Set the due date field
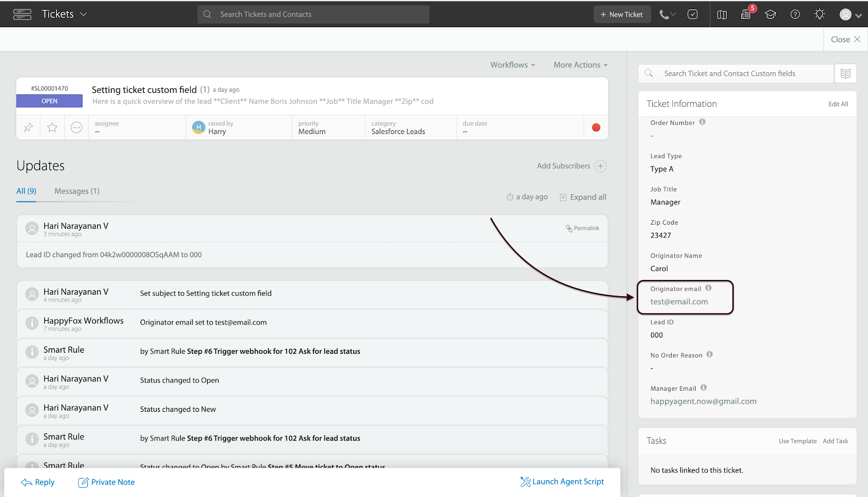Image resolution: width=868 pixels, height=497 pixels. point(520,128)
